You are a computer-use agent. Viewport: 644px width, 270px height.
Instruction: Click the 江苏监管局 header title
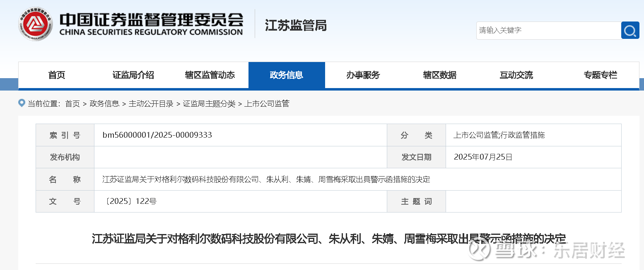[296, 26]
